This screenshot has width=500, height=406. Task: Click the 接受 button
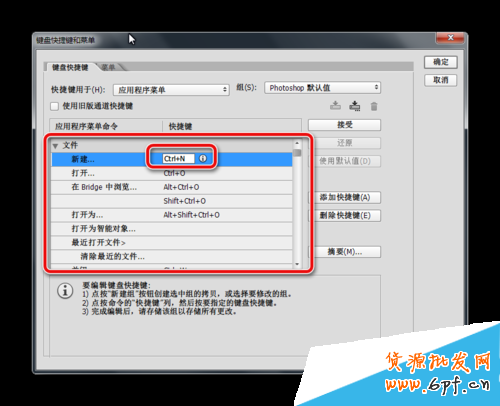click(344, 125)
